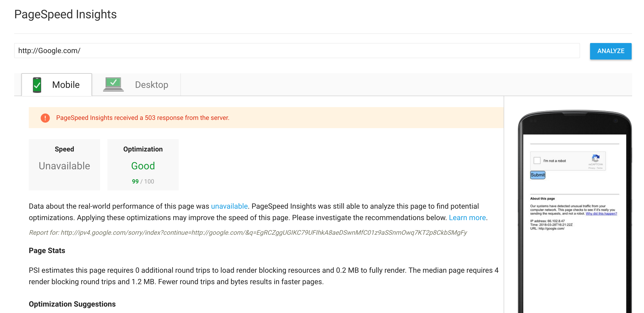
Task: Click the 99 / 100 optimization score
Action: tap(143, 181)
